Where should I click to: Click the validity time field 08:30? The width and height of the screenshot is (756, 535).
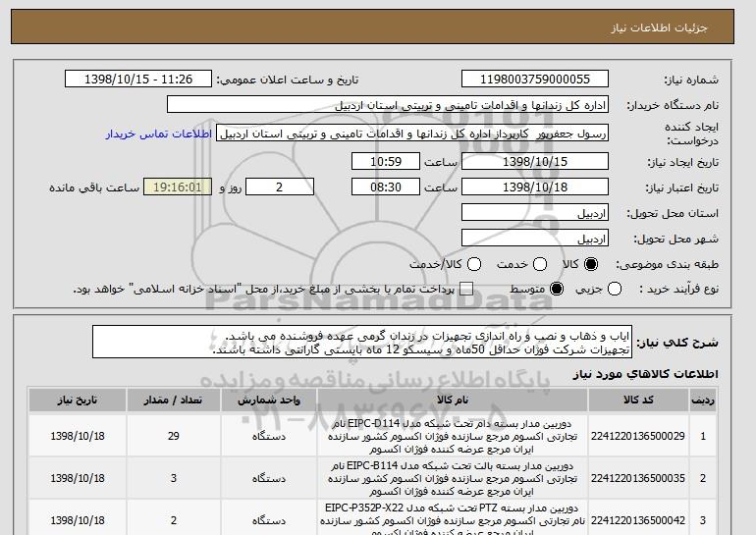[x=386, y=187]
